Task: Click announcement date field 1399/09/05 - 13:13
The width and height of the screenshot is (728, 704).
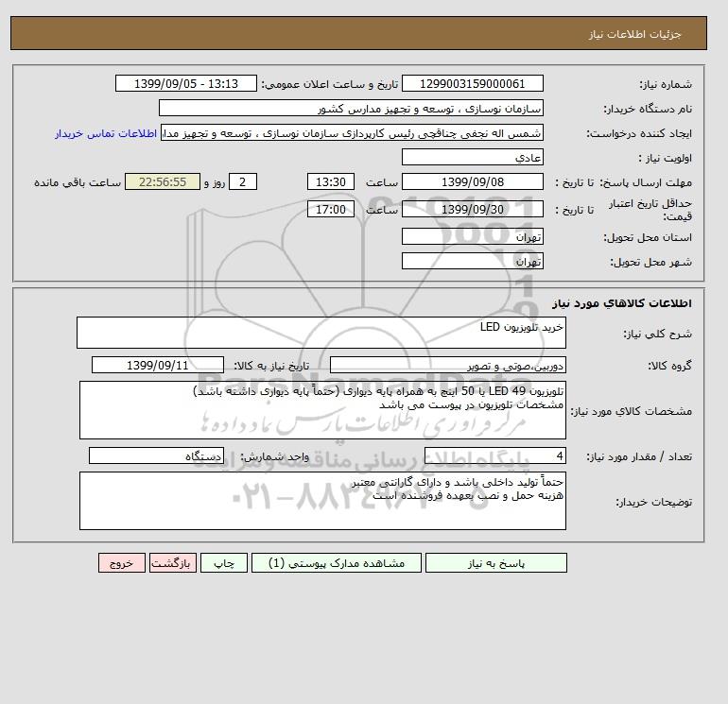Action: tap(185, 83)
